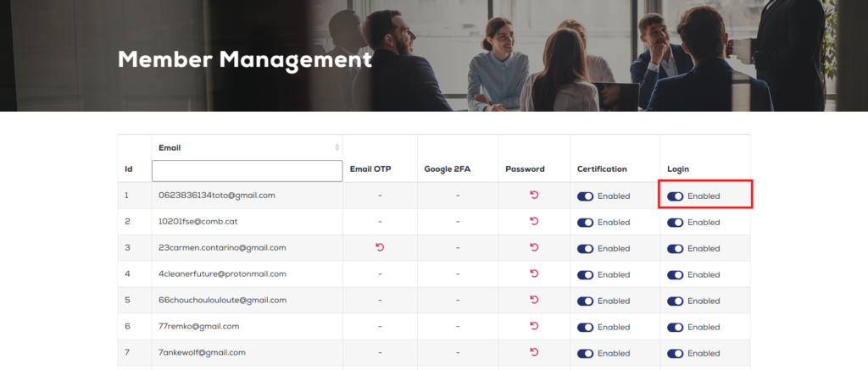
Task: Reset password for 66chouchoulouloute@gmail.com
Action: pyautogui.click(x=534, y=300)
